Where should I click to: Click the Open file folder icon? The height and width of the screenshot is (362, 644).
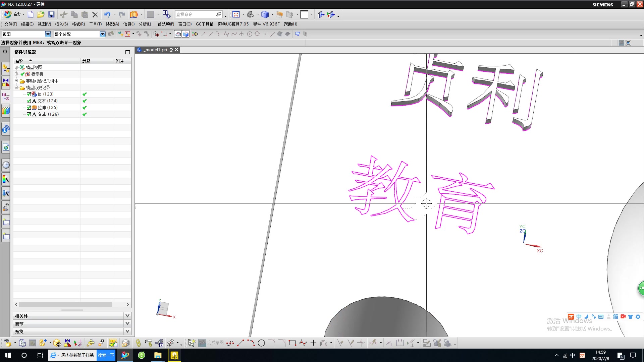tap(41, 14)
